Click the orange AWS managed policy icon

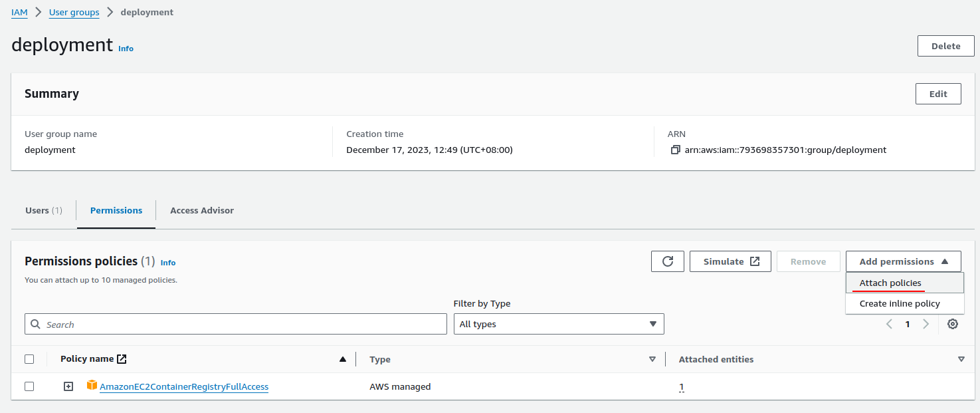[x=92, y=386]
